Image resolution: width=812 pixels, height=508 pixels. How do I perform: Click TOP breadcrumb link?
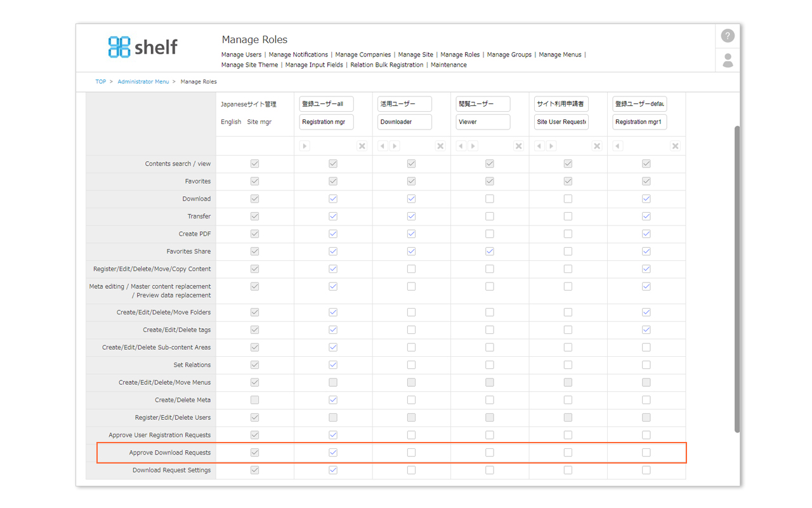101,82
